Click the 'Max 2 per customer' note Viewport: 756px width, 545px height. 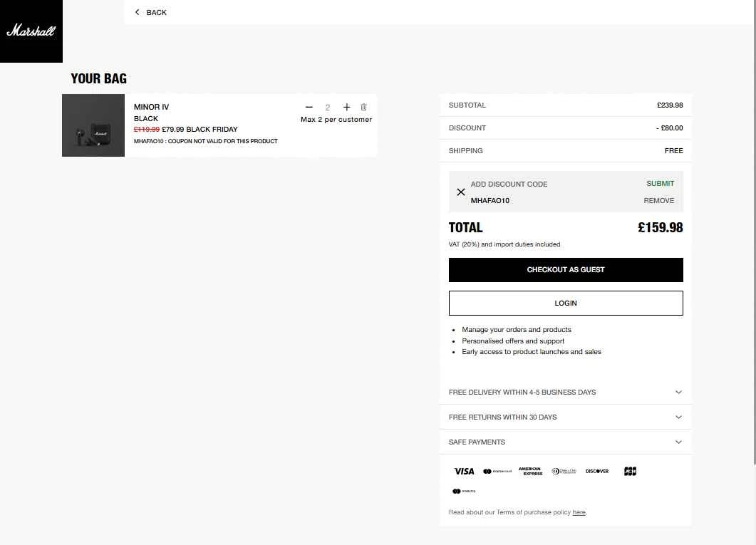[x=336, y=120]
